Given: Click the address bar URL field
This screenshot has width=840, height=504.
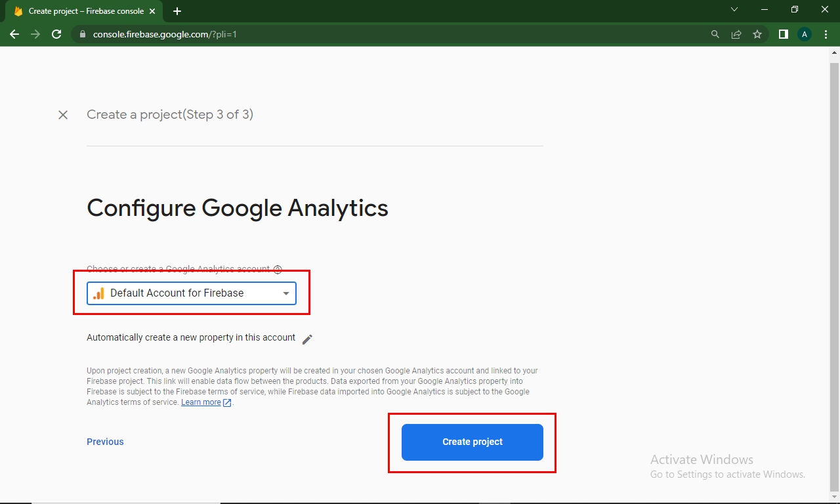Looking at the screenshot, I should (x=394, y=34).
